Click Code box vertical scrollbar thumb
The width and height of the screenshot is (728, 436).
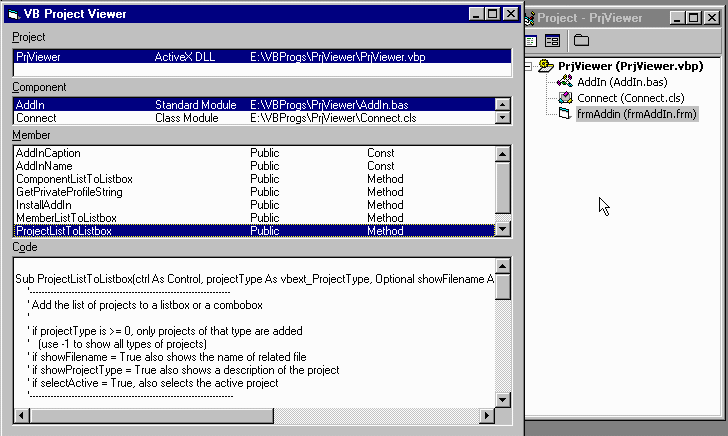[503, 287]
